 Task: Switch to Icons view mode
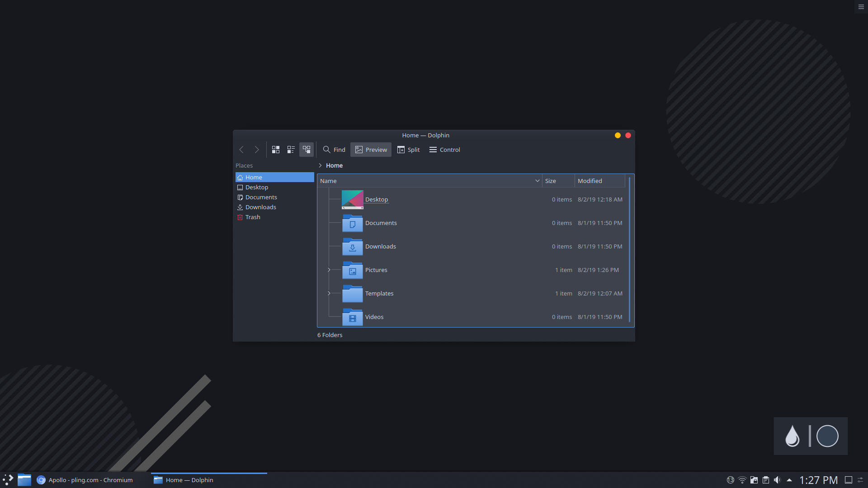[x=276, y=150]
